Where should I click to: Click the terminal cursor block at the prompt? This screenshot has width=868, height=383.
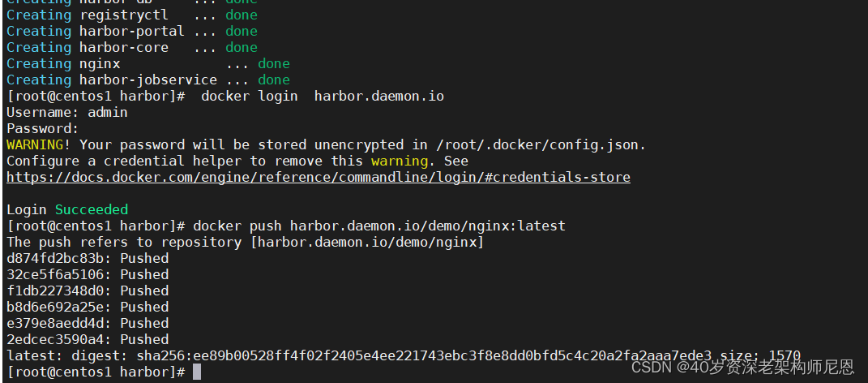point(197,372)
